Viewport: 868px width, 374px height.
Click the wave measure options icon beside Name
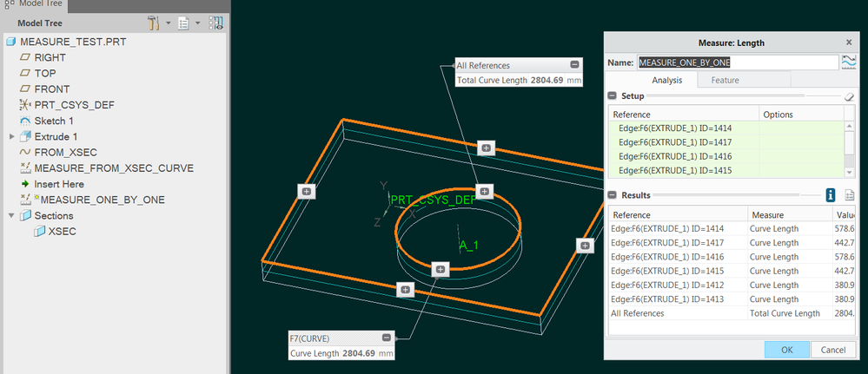click(848, 62)
